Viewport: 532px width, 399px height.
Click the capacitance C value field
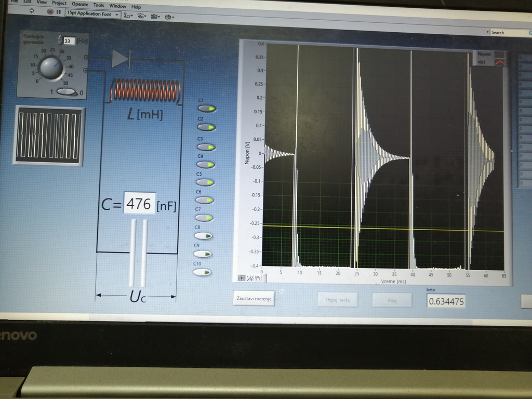point(139,204)
